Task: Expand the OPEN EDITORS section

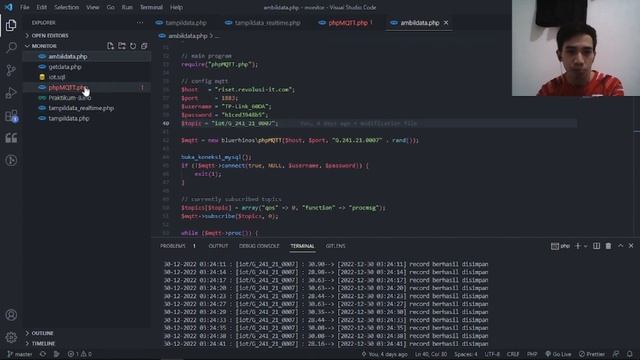Action: pyautogui.click(x=50, y=36)
